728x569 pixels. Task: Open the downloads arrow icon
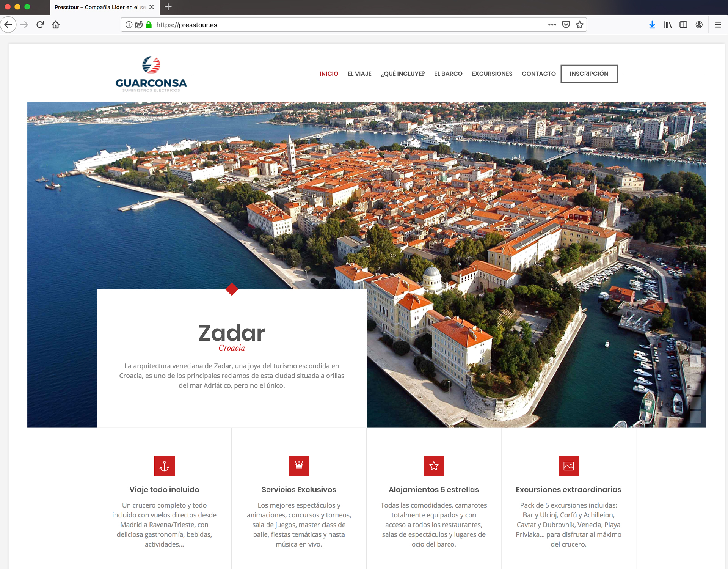point(652,25)
